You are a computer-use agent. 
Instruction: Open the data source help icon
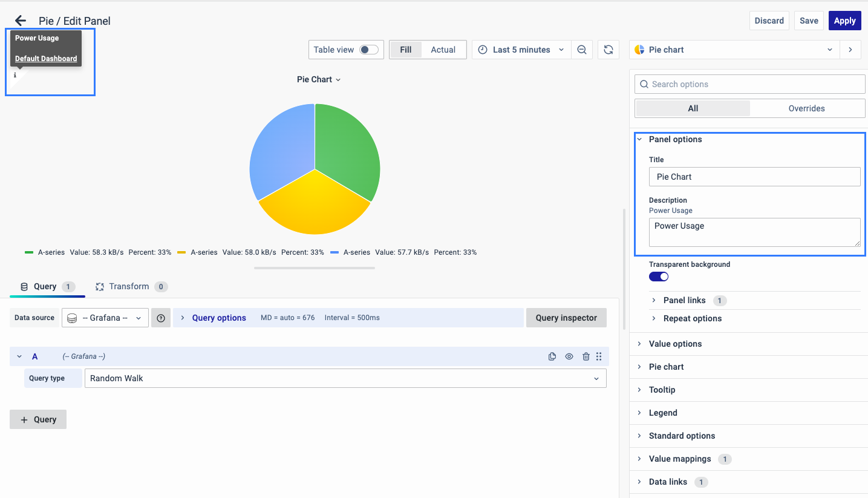(161, 318)
